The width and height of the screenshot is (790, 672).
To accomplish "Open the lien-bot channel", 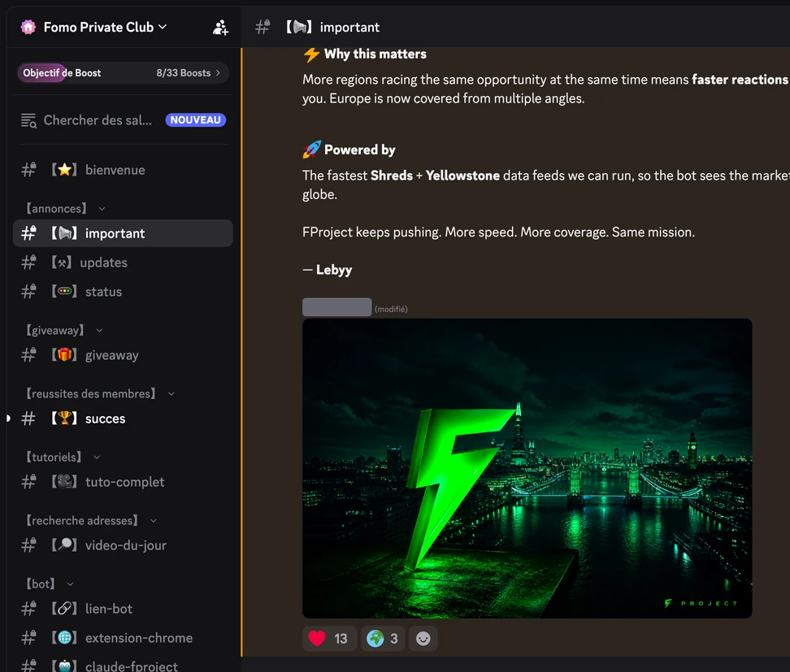I will (x=123, y=609).
